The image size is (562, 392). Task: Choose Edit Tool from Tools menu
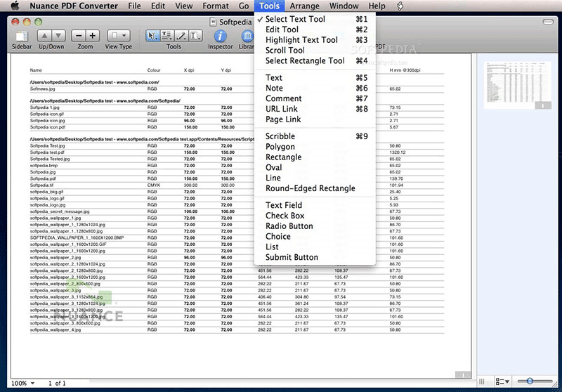[x=315, y=30]
